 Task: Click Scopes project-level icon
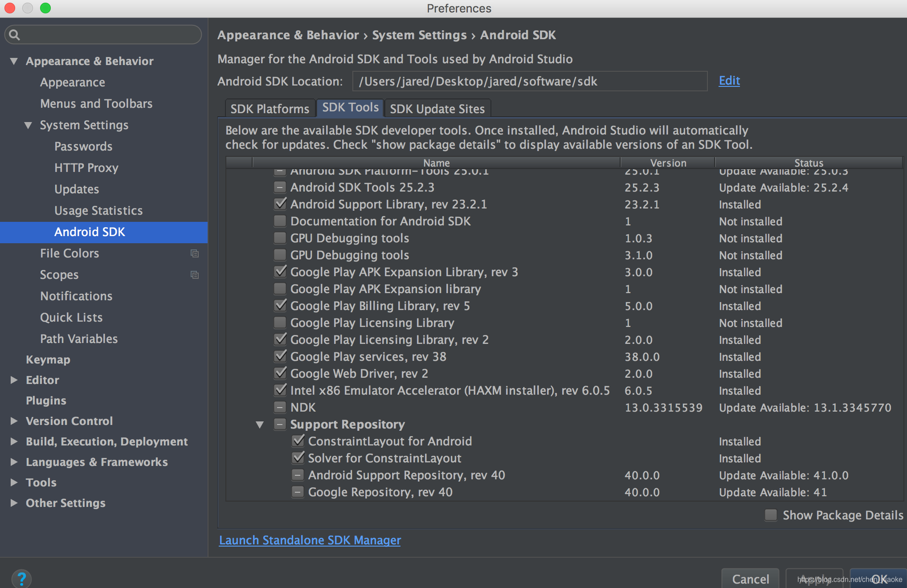pos(195,275)
